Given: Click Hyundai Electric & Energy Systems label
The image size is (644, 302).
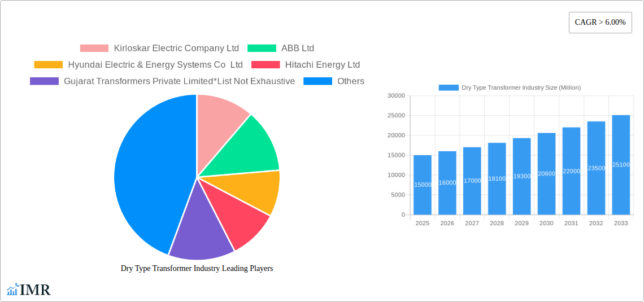Looking at the screenshot, I should tap(155, 64).
